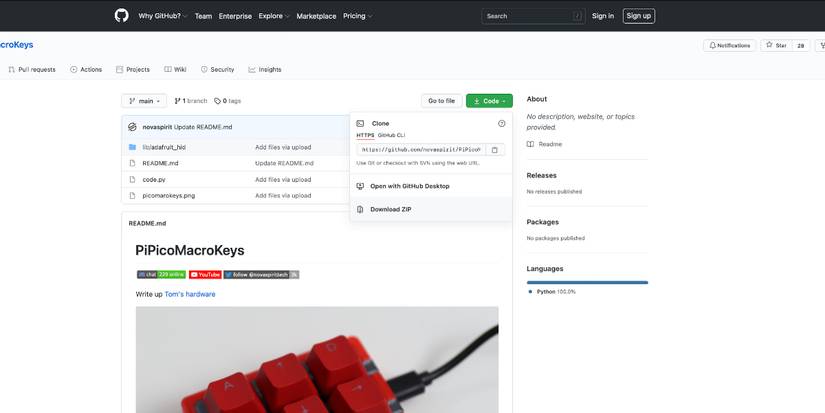
Task: Click the Clone terminal icon
Action: pyautogui.click(x=360, y=124)
